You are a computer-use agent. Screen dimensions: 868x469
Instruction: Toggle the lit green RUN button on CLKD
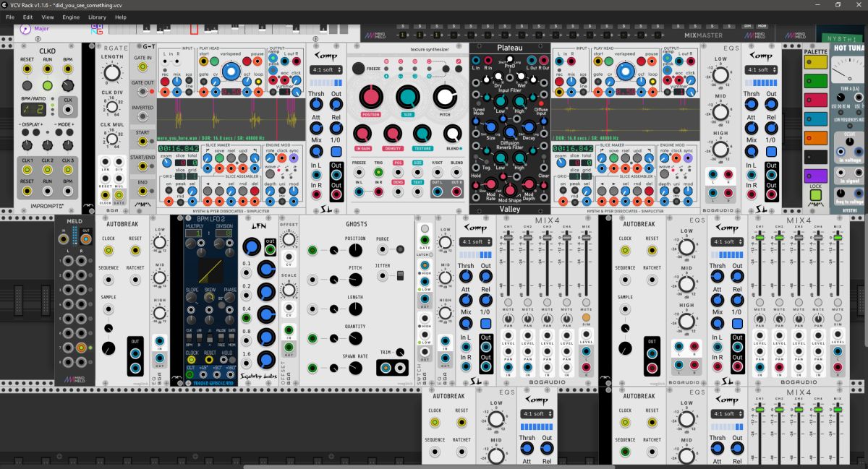[47, 86]
